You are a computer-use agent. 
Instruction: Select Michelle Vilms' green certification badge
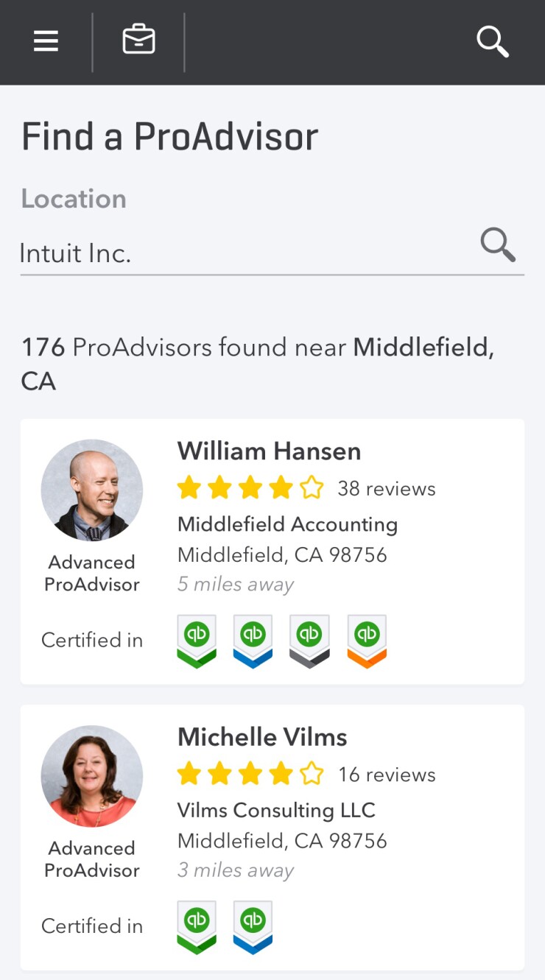(x=196, y=926)
